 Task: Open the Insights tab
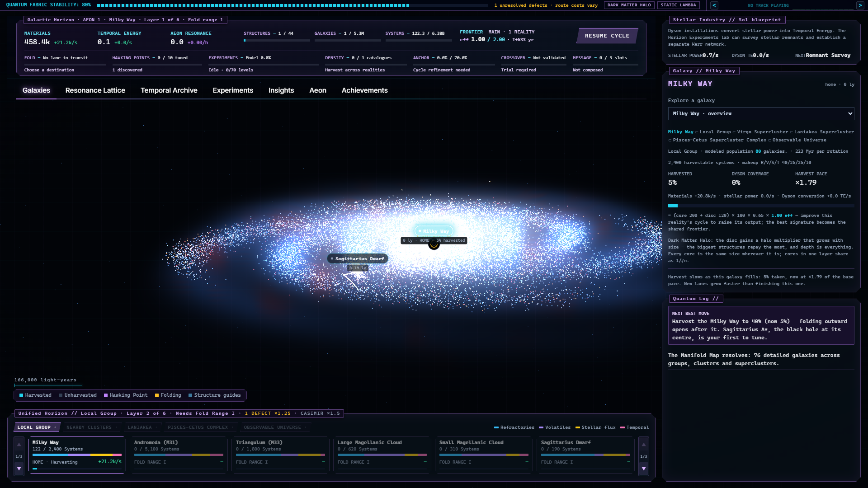point(281,90)
